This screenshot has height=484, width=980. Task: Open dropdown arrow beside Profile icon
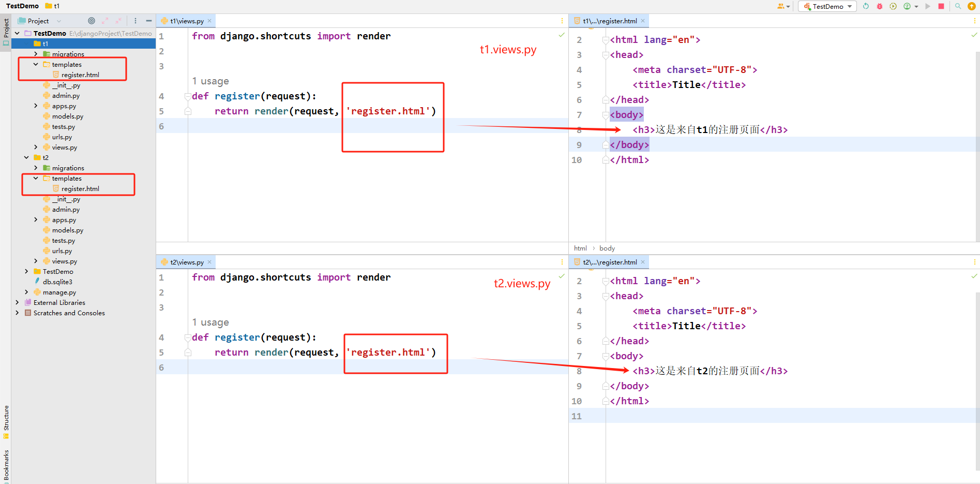[916, 7]
